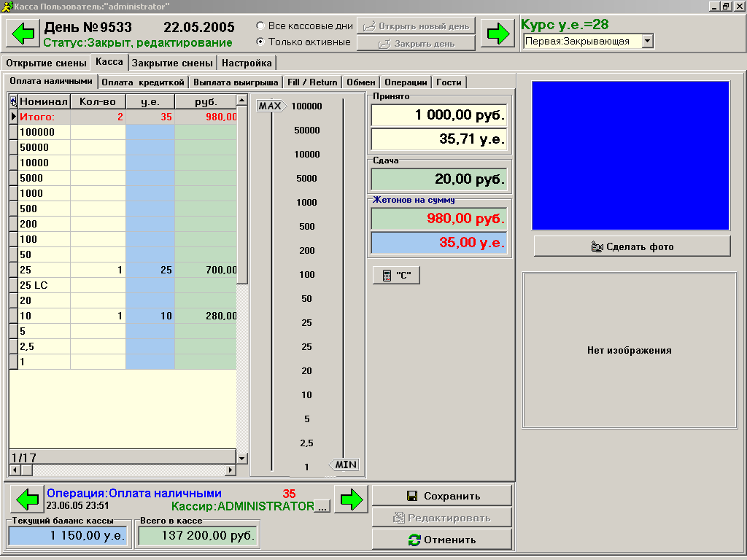This screenshot has height=560, width=747.
Task: Open the 'Гости' sub-tab
Action: [x=449, y=82]
